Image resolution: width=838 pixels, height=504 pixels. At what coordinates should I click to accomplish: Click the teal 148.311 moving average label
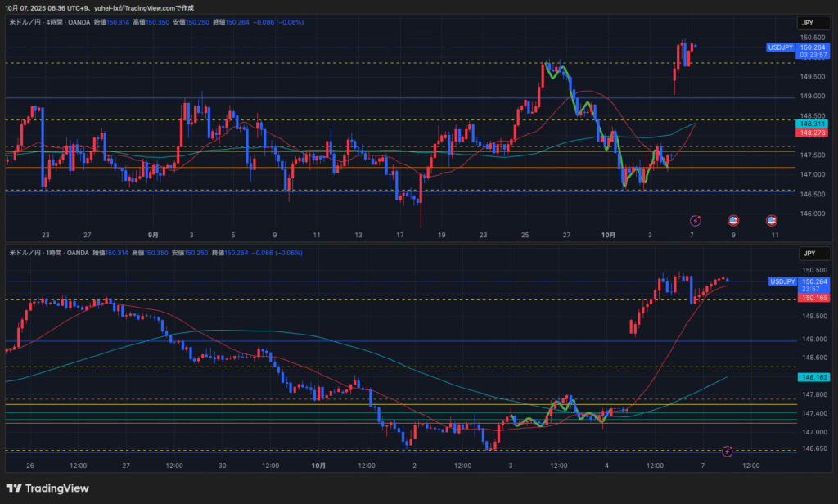[x=811, y=124]
